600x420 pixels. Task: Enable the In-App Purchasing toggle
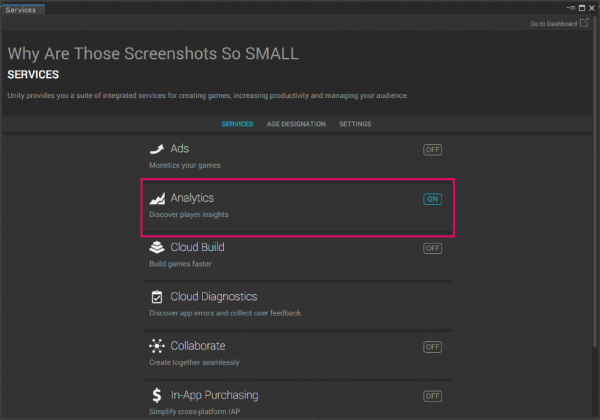tap(432, 396)
